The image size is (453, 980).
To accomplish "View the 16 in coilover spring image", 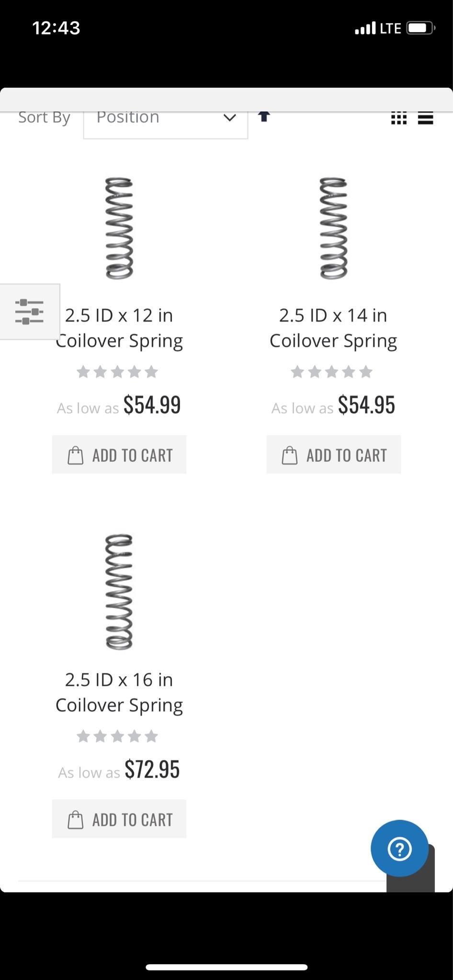I will 119,592.
